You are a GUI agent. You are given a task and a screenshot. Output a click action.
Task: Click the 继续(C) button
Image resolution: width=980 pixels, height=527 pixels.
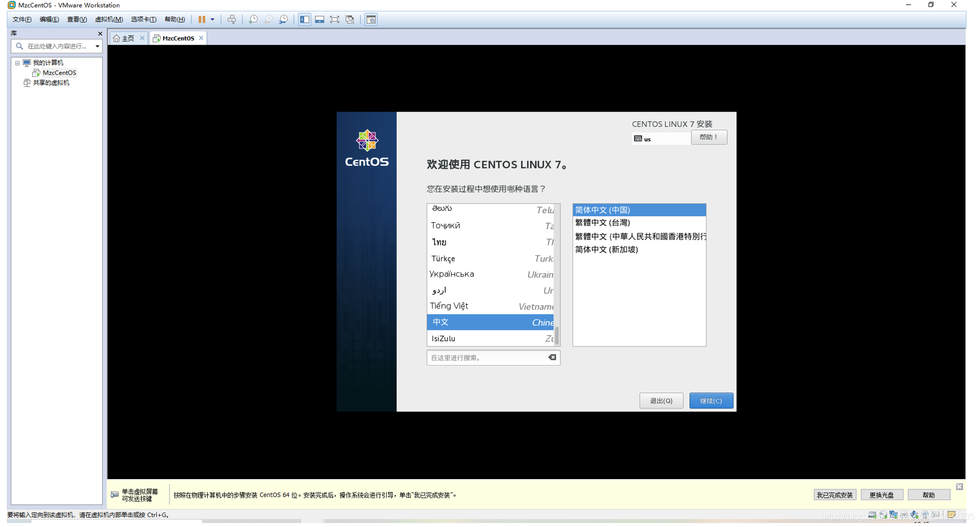coord(711,401)
